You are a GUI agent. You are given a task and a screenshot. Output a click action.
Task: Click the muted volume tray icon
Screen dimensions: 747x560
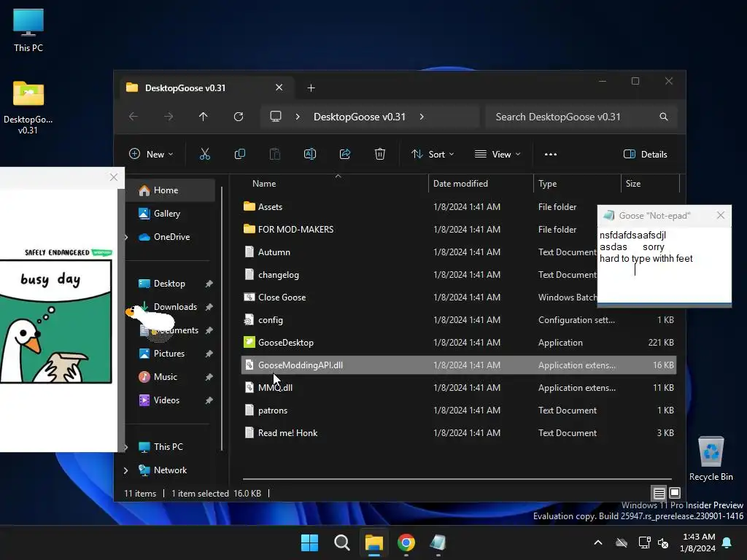coord(663,542)
